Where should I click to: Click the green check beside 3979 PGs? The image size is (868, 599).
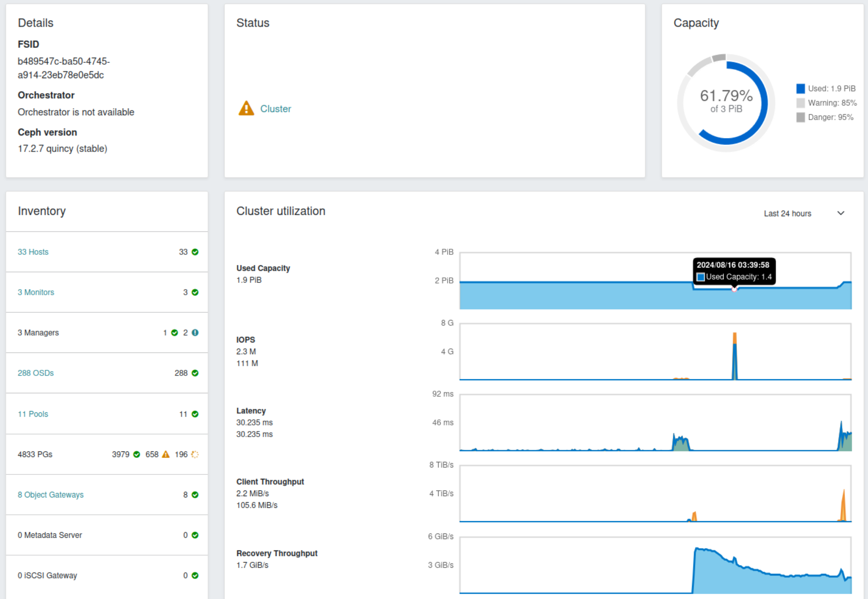tap(137, 454)
